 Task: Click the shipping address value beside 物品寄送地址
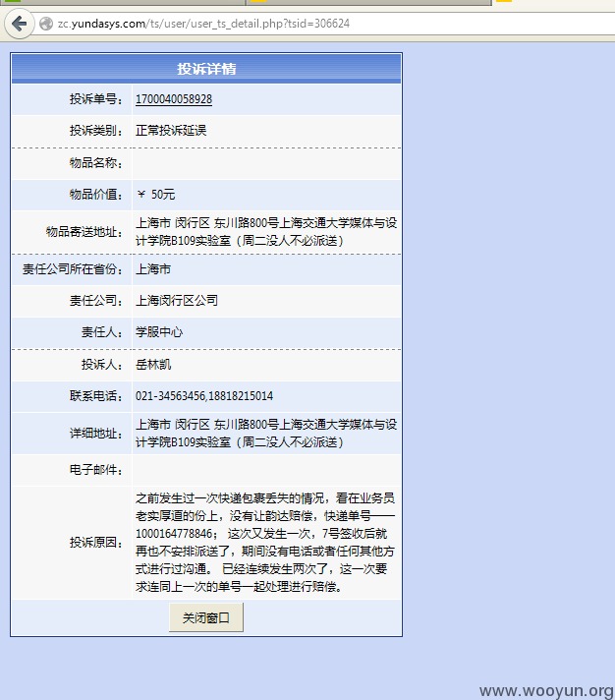coord(266,232)
